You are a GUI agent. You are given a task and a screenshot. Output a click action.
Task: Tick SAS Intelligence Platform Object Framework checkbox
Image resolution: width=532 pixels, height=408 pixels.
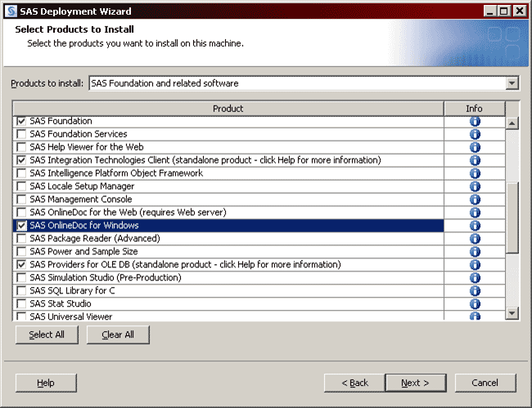point(21,173)
